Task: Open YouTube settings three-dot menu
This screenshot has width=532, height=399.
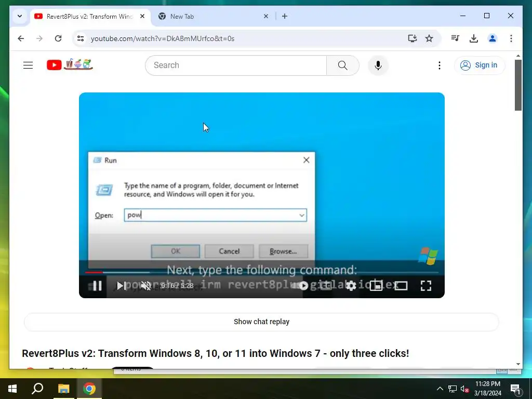Action: pos(440,65)
